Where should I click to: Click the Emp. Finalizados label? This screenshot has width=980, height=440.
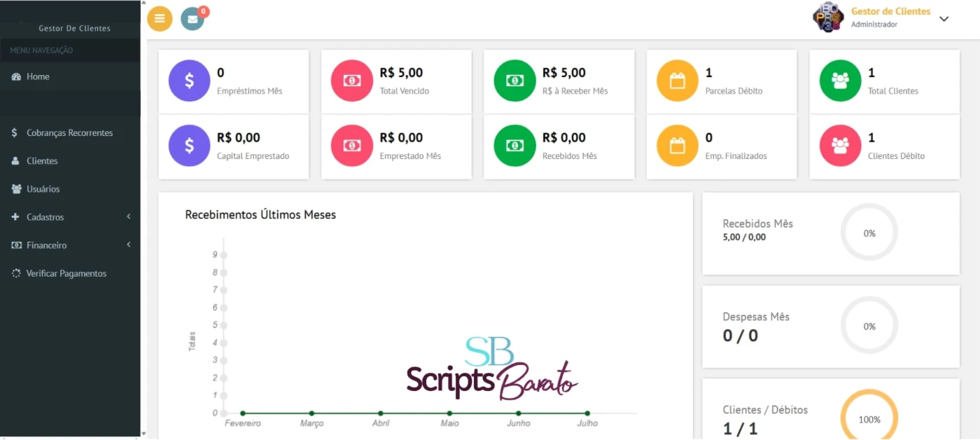click(x=736, y=156)
